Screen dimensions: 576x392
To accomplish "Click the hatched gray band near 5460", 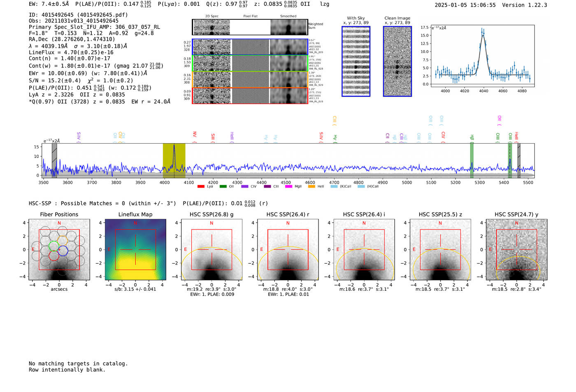I will point(519,161).
